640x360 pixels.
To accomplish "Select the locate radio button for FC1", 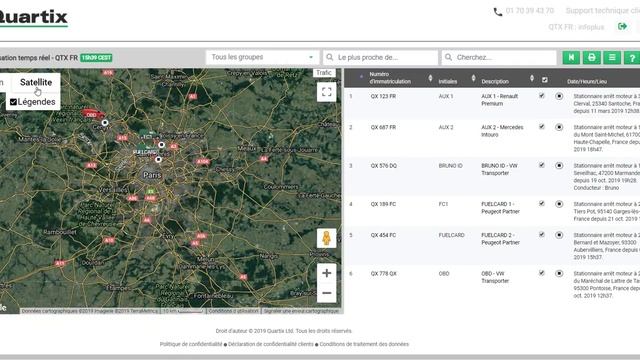I will coord(559,204).
